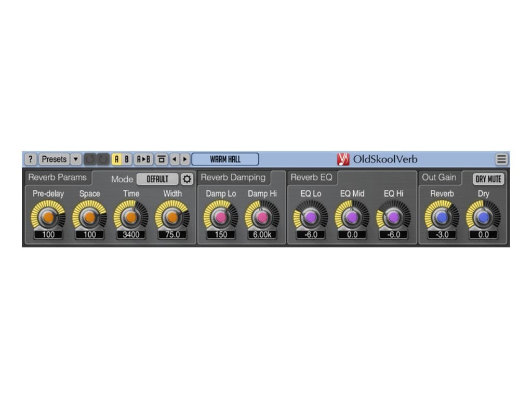Click the Presets button
Viewport: 532px width, 398px height.
(54, 159)
